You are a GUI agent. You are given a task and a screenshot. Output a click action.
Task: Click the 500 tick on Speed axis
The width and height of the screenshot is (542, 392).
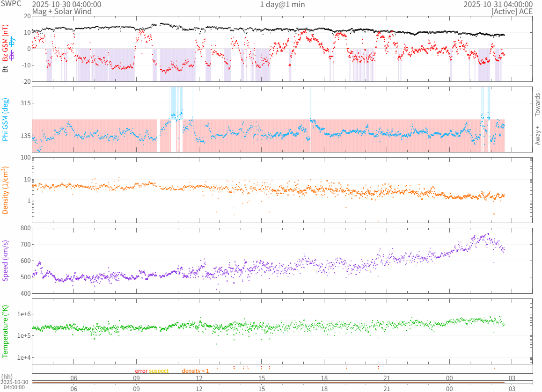26,277
